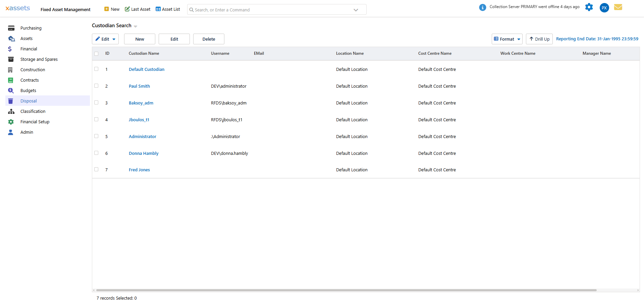Check the checkbox for Paul Smith row
The image size is (644, 306).
(96, 86)
